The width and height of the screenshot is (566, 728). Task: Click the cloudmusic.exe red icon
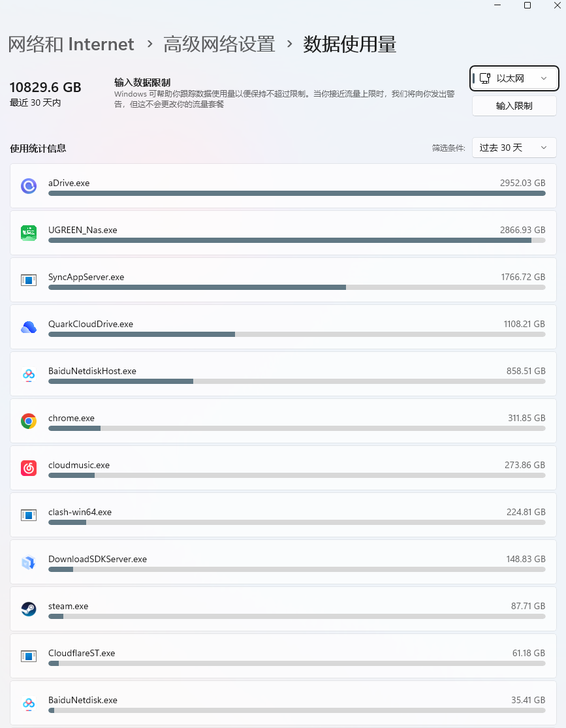click(29, 468)
